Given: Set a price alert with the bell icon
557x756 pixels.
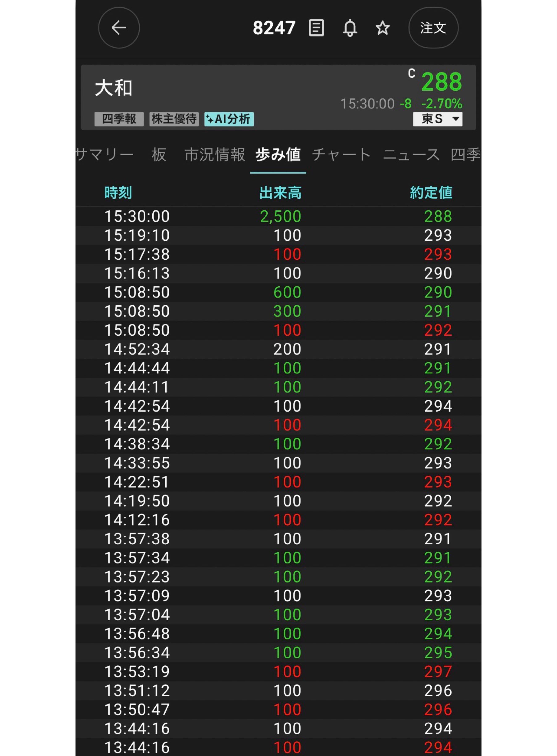Looking at the screenshot, I should pyautogui.click(x=350, y=28).
